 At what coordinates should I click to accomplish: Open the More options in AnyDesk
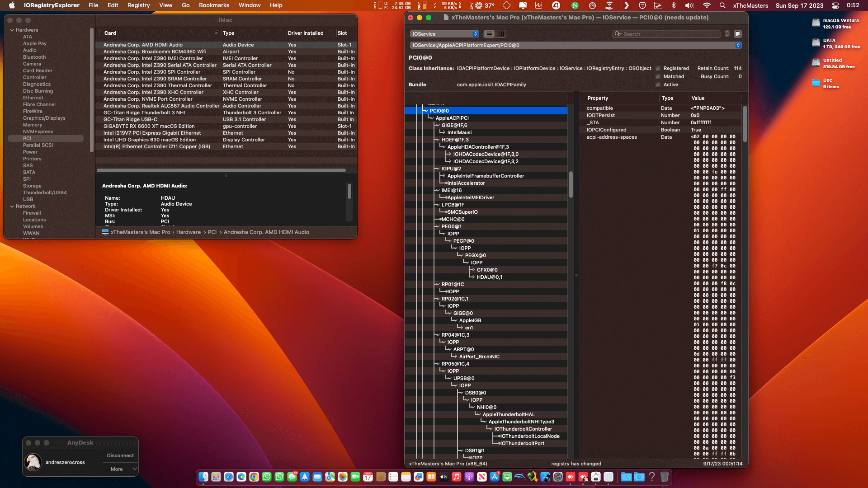point(120,469)
